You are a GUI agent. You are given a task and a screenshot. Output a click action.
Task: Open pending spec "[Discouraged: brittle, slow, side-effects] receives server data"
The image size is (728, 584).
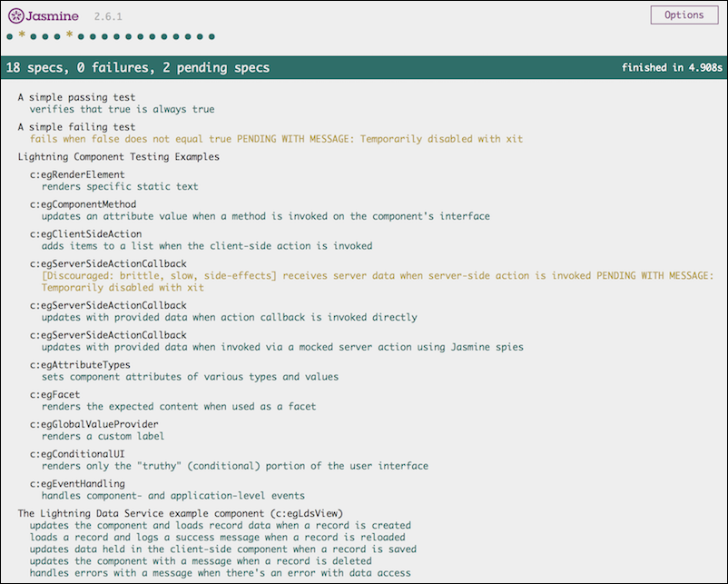(378, 282)
